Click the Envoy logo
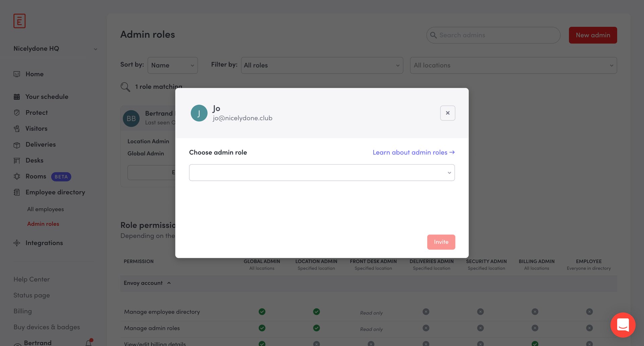This screenshot has height=346, width=644. tap(19, 21)
